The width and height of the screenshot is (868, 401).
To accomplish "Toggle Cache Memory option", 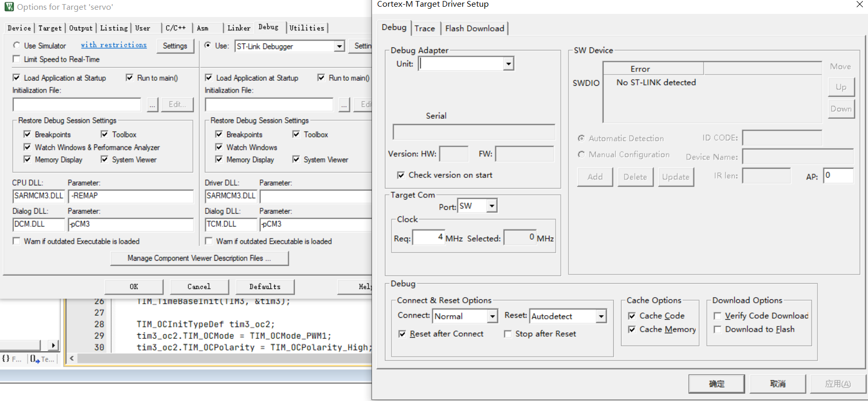I will pos(632,329).
